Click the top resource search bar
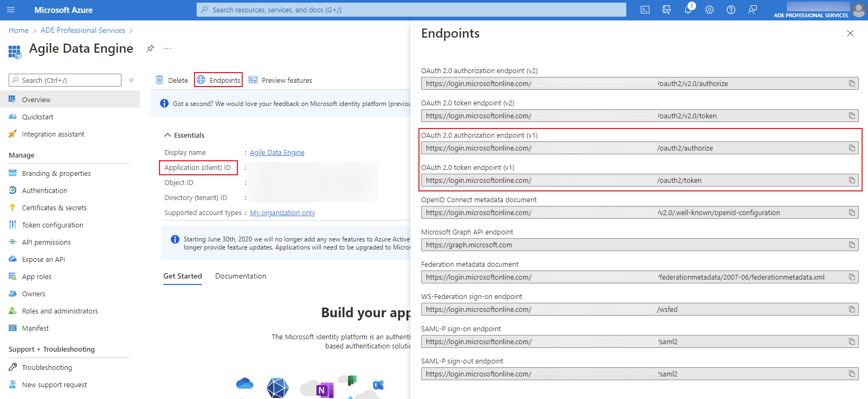This screenshot has width=868, height=399. (411, 10)
